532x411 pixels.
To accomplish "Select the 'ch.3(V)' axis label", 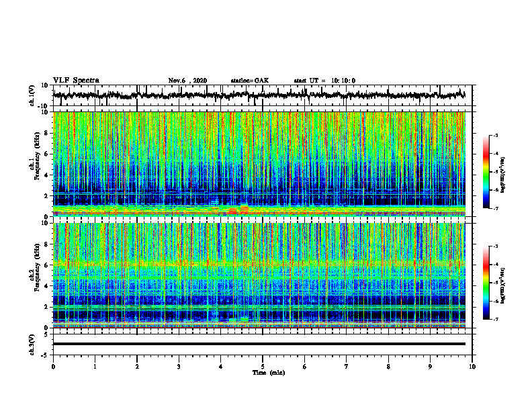I will click(33, 345).
